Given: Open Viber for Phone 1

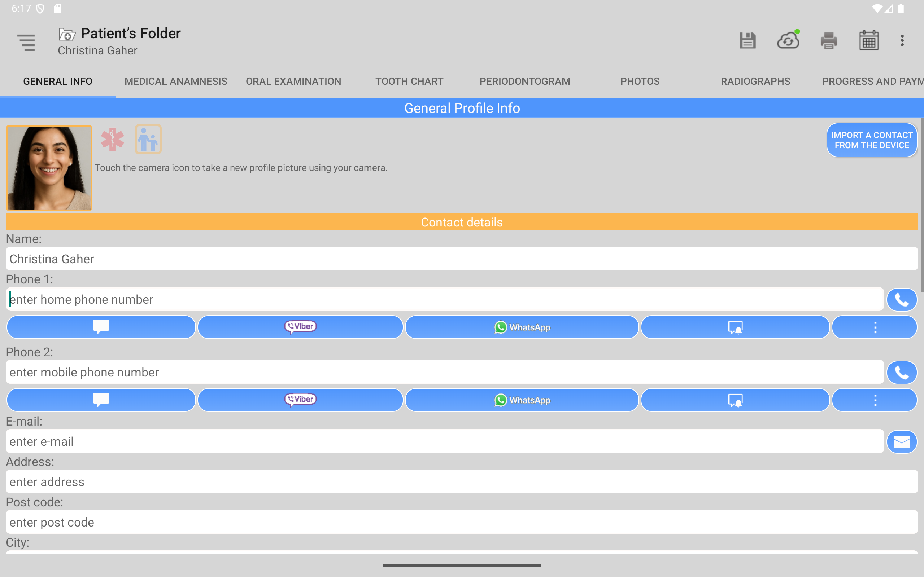Looking at the screenshot, I should click(x=300, y=327).
